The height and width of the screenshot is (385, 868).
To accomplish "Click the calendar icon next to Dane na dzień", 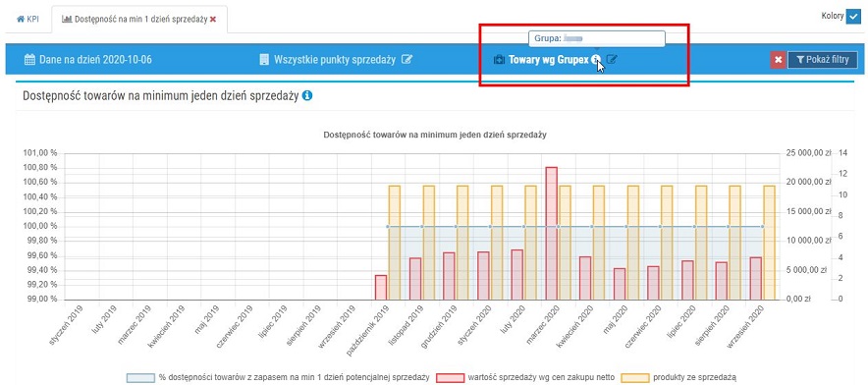I will pos(29,59).
